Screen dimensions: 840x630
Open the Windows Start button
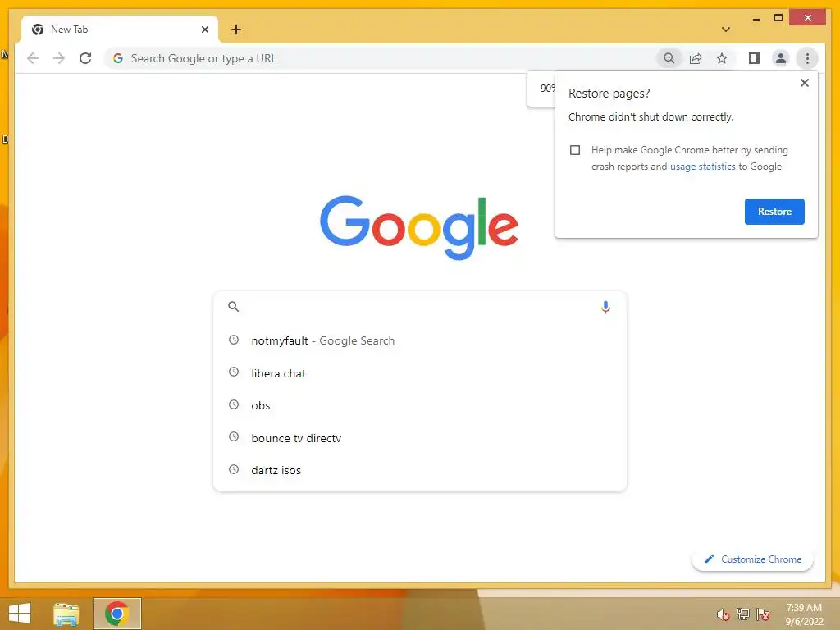coord(20,614)
